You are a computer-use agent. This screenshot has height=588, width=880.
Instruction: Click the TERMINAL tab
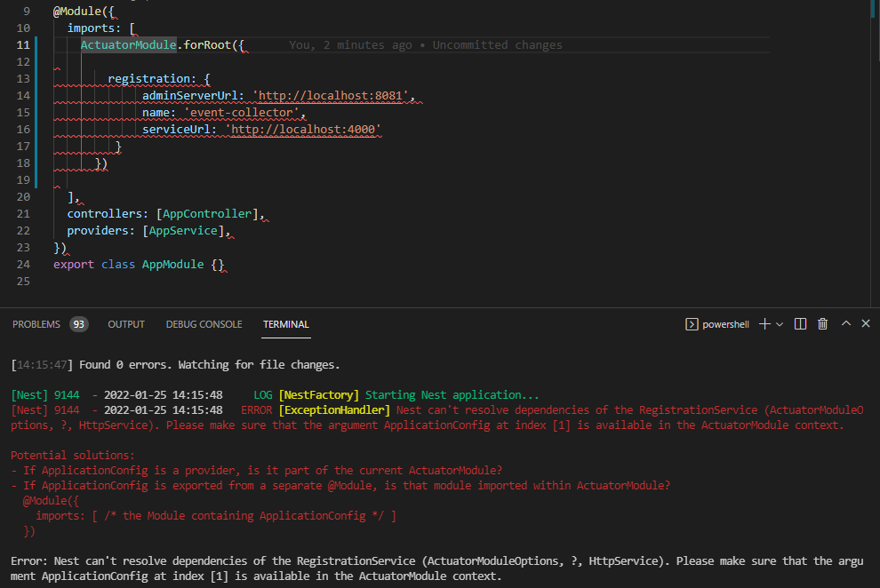click(285, 324)
